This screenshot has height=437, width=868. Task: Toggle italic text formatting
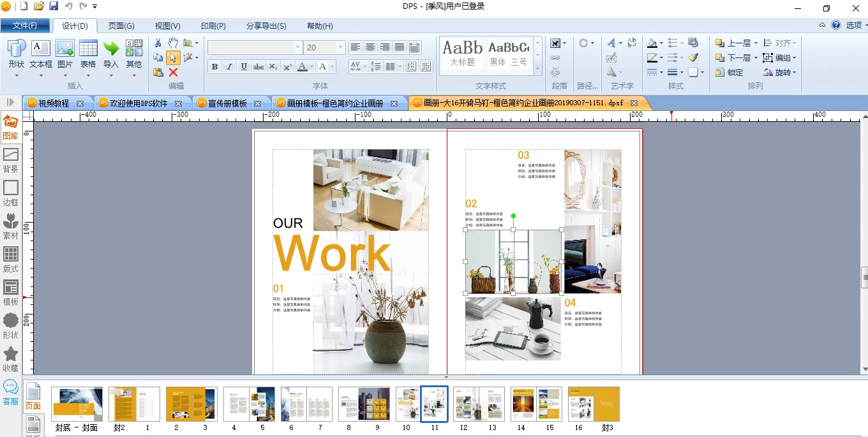pyautogui.click(x=229, y=67)
